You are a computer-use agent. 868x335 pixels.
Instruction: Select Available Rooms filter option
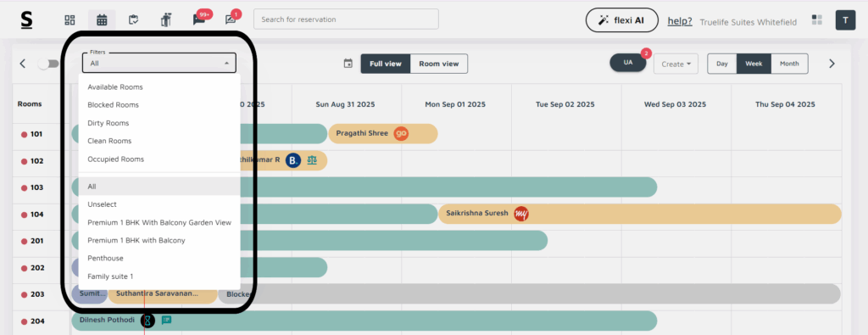point(159,87)
